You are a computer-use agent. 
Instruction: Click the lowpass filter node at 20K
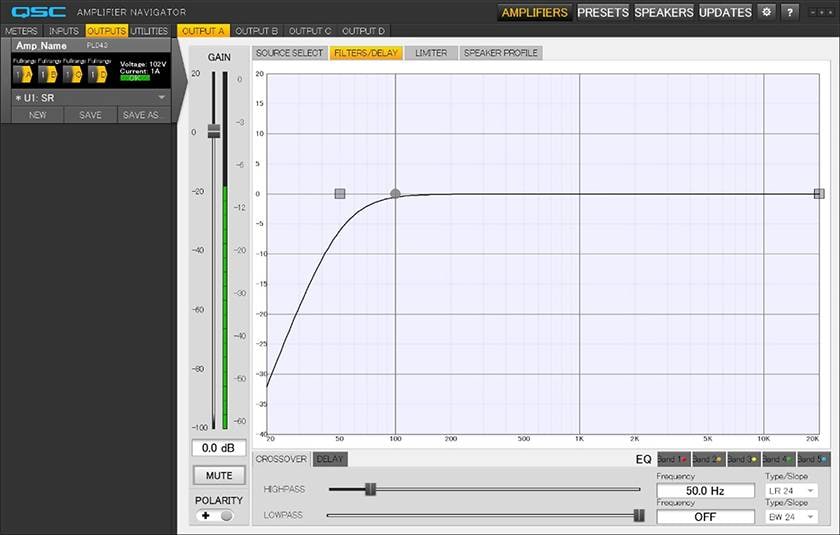(x=819, y=194)
